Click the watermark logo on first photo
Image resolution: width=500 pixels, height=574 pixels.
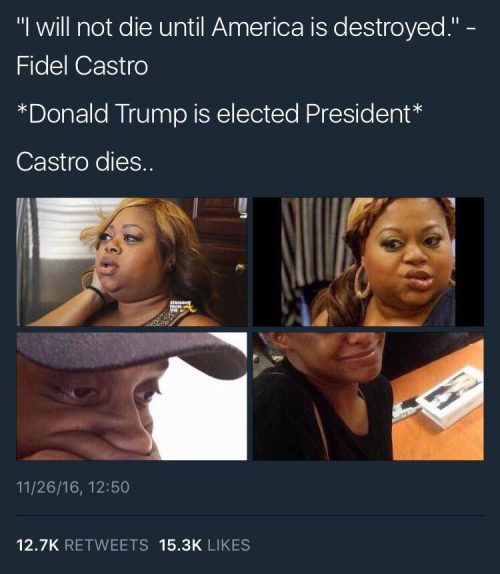(183, 308)
